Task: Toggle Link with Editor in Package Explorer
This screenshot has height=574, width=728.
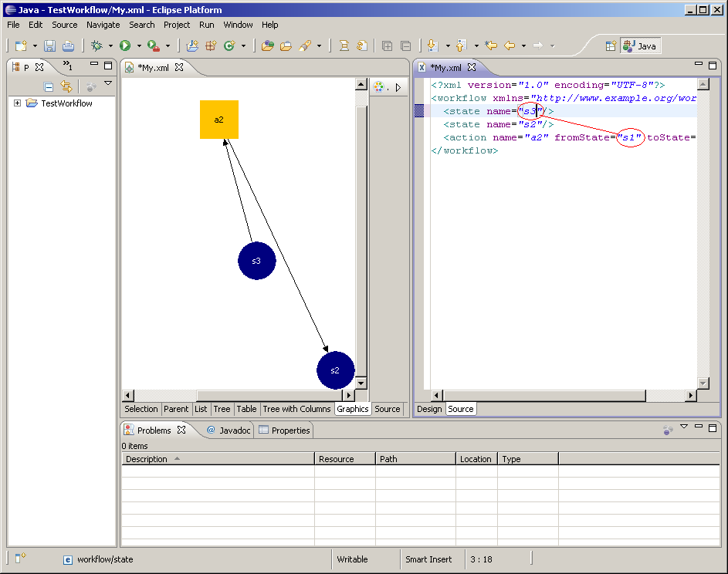Action: [x=66, y=87]
